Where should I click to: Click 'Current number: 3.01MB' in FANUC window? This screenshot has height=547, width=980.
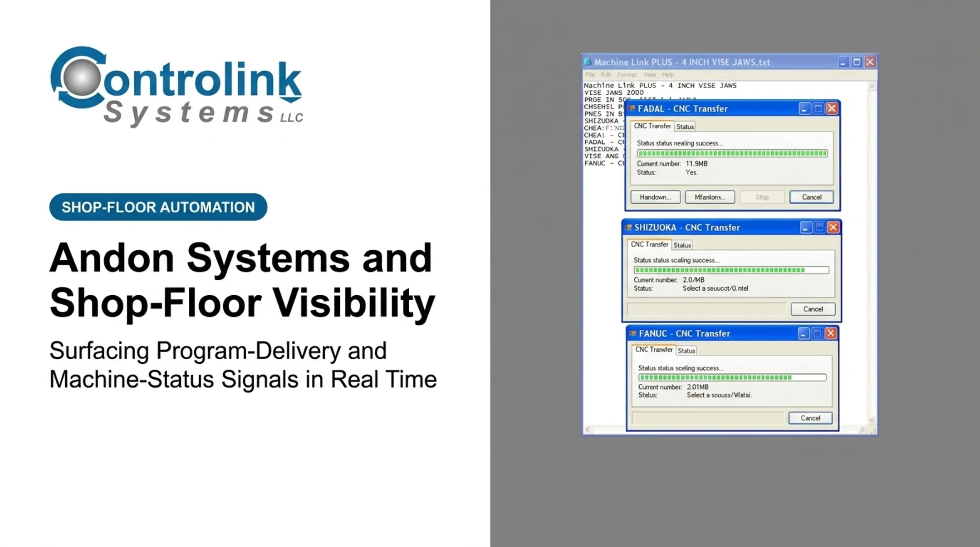click(x=673, y=387)
